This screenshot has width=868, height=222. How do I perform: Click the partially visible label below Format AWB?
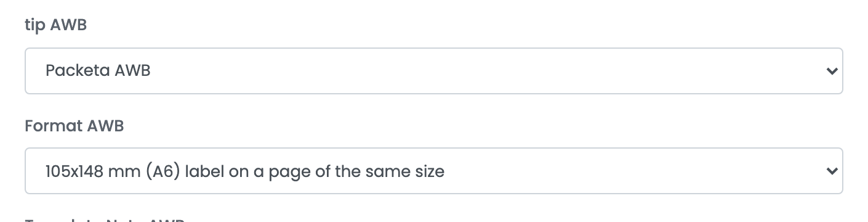pos(105,219)
